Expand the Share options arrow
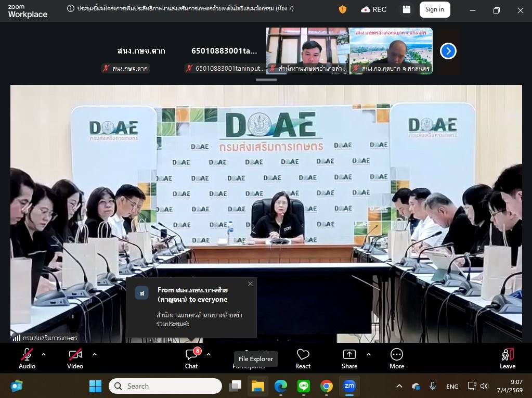This screenshot has width=532, height=398. point(369,354)
